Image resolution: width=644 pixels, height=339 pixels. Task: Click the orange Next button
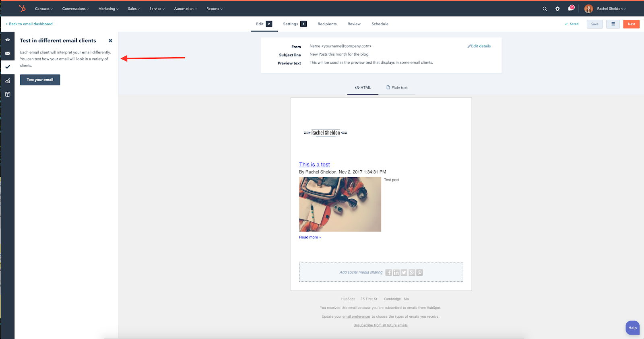[x=632, y=24]
